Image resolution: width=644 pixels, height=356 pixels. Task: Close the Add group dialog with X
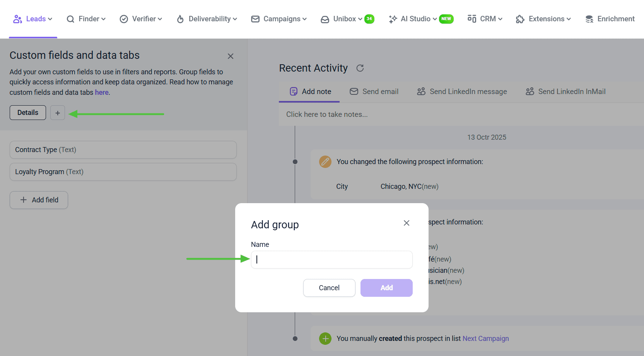coord(407,223)
